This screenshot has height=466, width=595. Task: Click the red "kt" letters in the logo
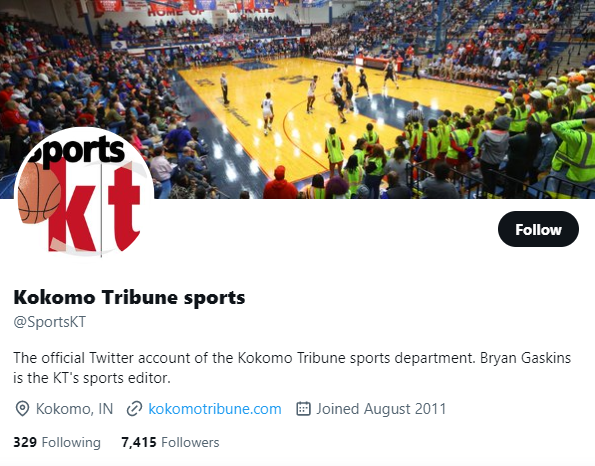point(95,208)
